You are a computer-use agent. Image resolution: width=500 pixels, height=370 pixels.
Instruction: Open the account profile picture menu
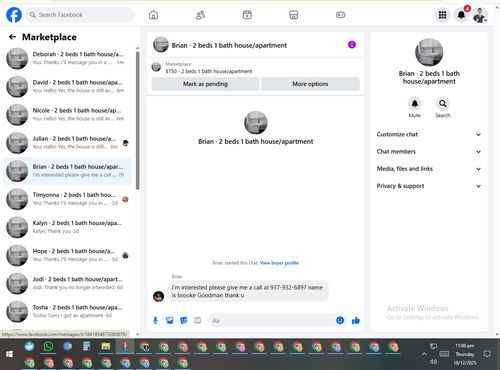point(480,15)
